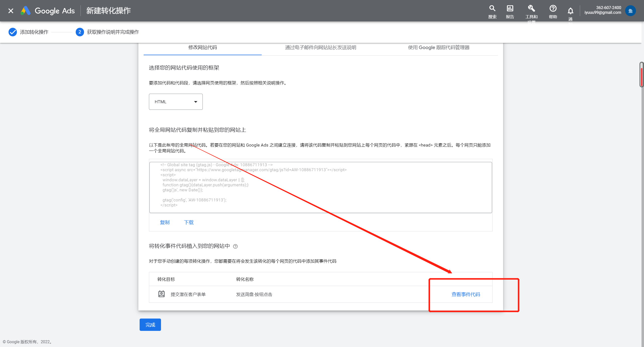This screenshot has height=347, width=644.
Task: Switch to 通过电子邮件向网站站长发送说明 tab
Action: click(320, 47)
